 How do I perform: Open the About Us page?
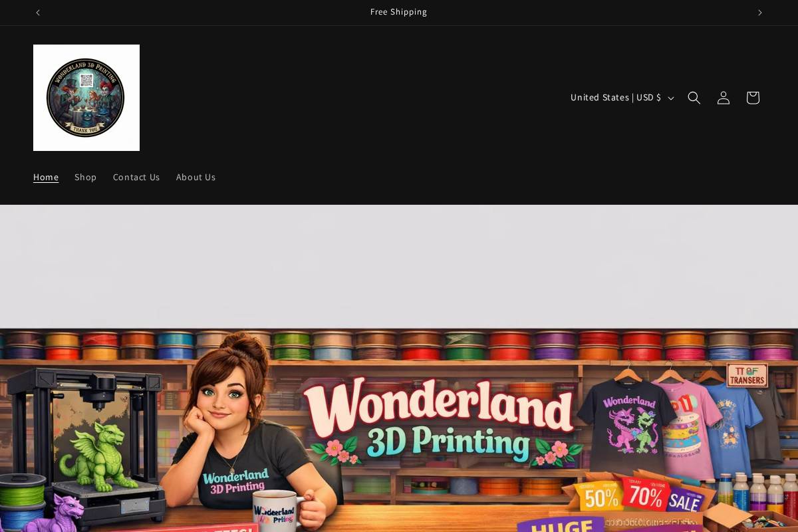pos(196,177)
